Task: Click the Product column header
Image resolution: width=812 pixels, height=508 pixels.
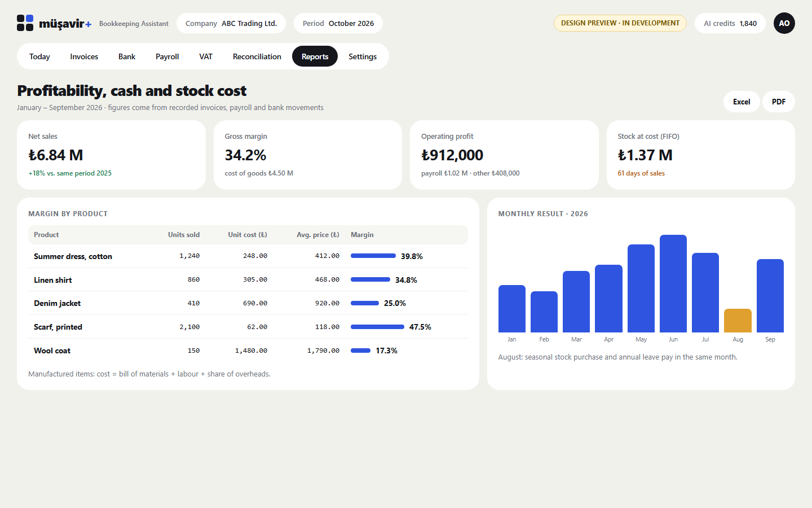Action: (46, 235)
